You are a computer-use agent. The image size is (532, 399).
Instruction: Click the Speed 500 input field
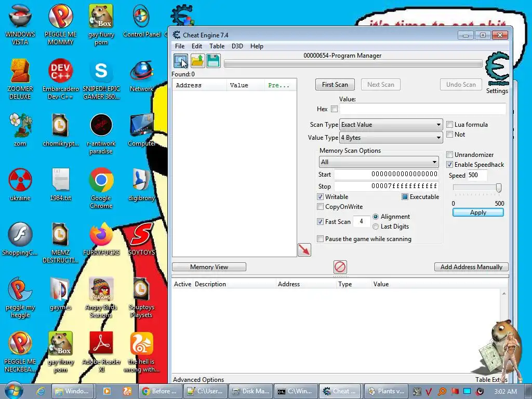pyautogui.click(x=477, y=175)
